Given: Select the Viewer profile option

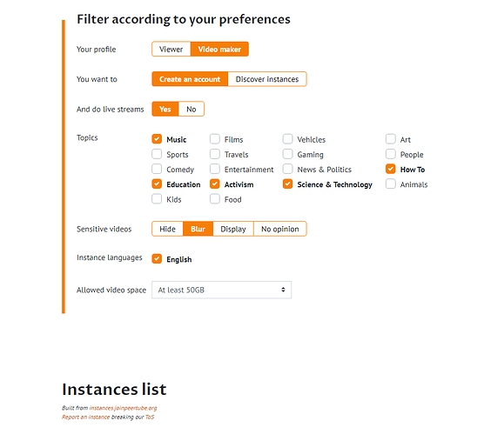Looking at the screenshot, I should 171,50.
